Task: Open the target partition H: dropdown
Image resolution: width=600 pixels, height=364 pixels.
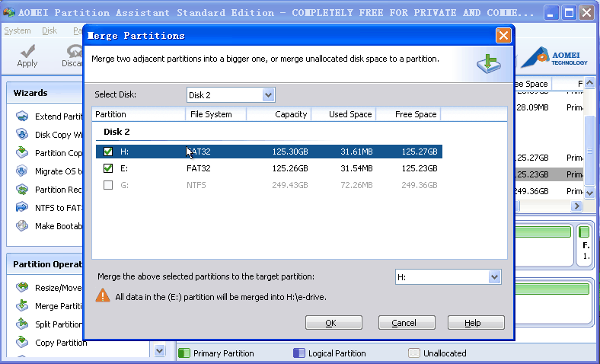Action: [x=494, y=276]
